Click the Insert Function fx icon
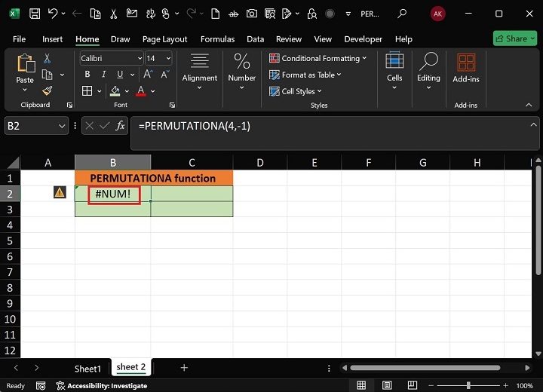This screenshot has height=392, width=543. [120, 126]
